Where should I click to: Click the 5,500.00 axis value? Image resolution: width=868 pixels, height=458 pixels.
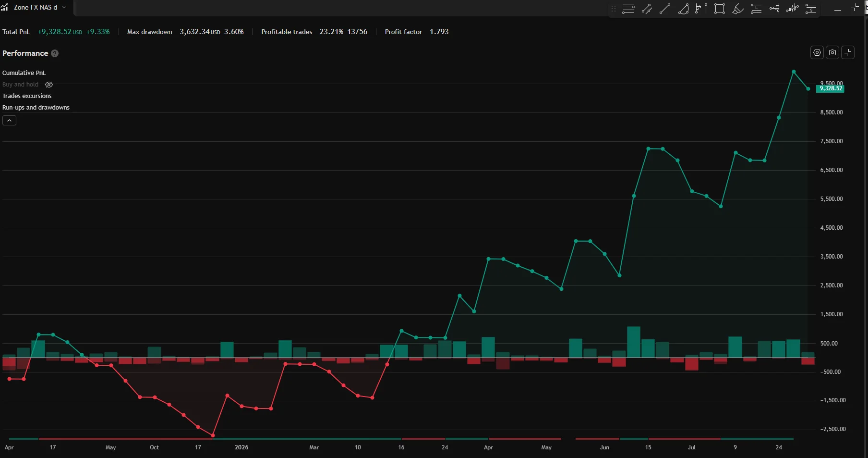click(832, 199)
